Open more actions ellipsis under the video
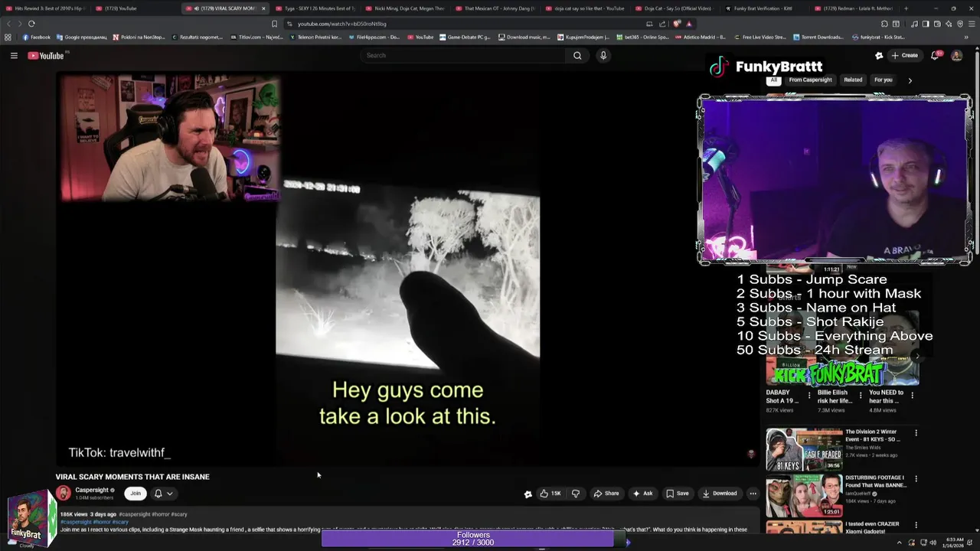Image resolution: width=980 pixels, height=551 pixels. point(753,494)
